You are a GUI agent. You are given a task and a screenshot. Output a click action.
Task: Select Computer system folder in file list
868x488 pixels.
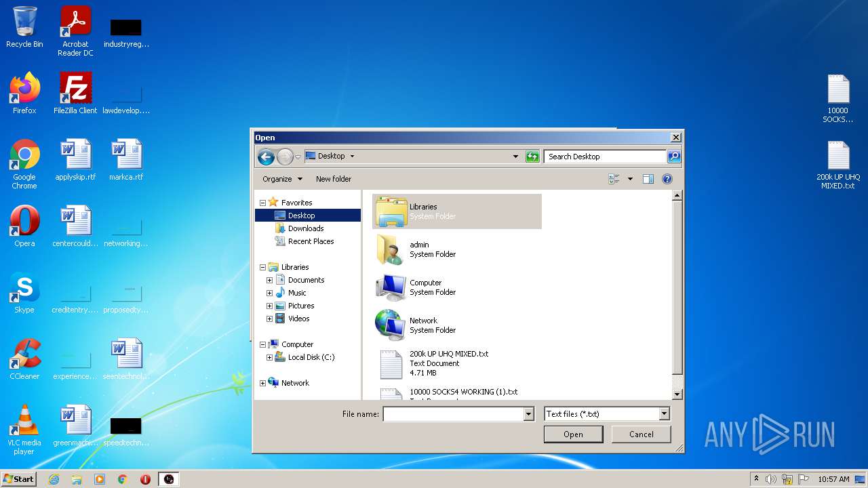[457, 287]
